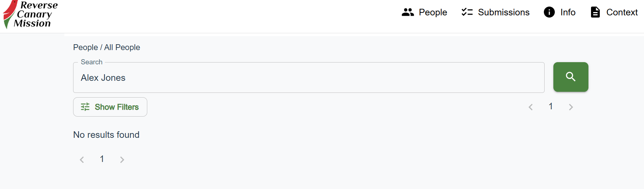Click the People group icon
The height and width of the screenshot is (189, 644).
point(408,12)
